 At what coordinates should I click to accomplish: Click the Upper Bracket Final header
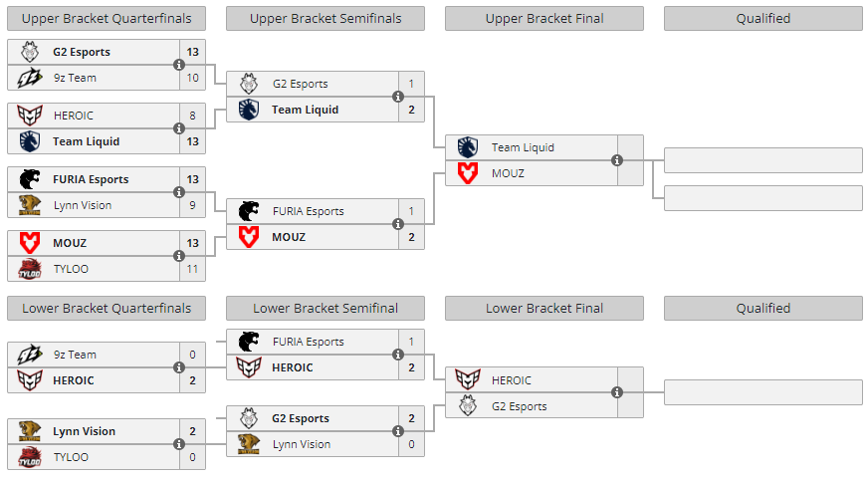click(544, 19)
